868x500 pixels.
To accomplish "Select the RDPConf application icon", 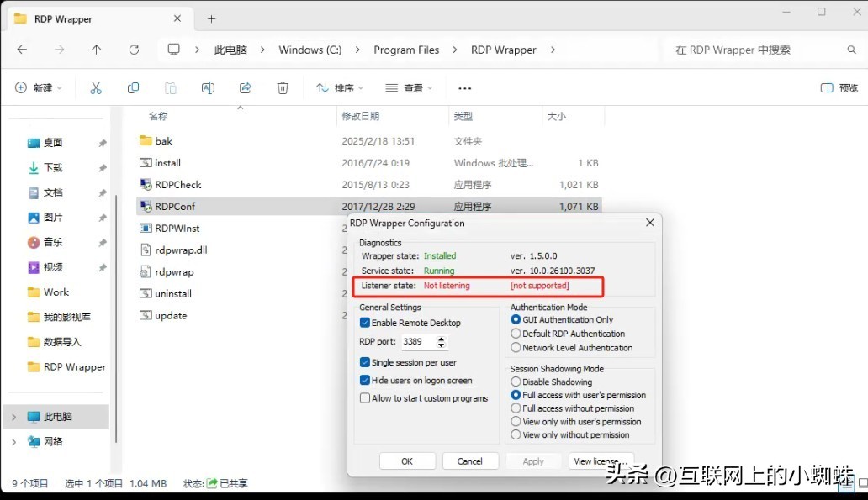I will (146, 207).
